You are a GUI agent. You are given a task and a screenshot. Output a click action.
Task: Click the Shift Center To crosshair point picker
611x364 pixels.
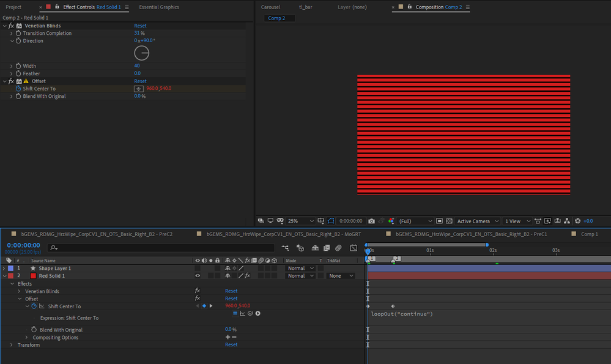coord(139,89)
